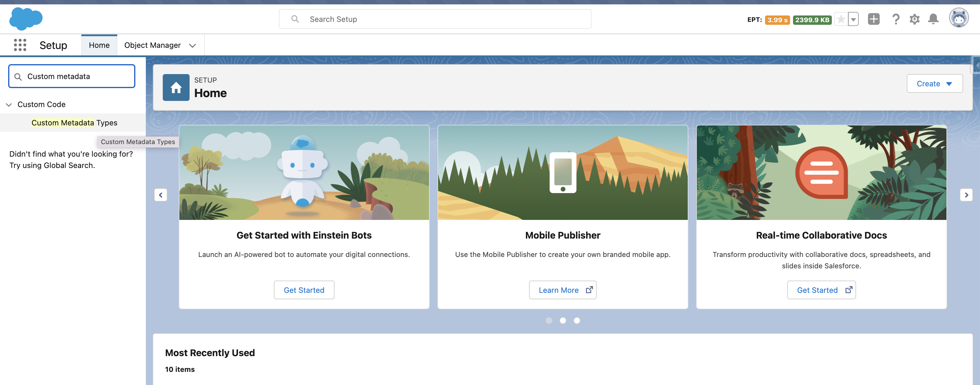The width and height of the screenshot is (980, 385).
Task: Open the Object Manager tab
Action: 153,45
